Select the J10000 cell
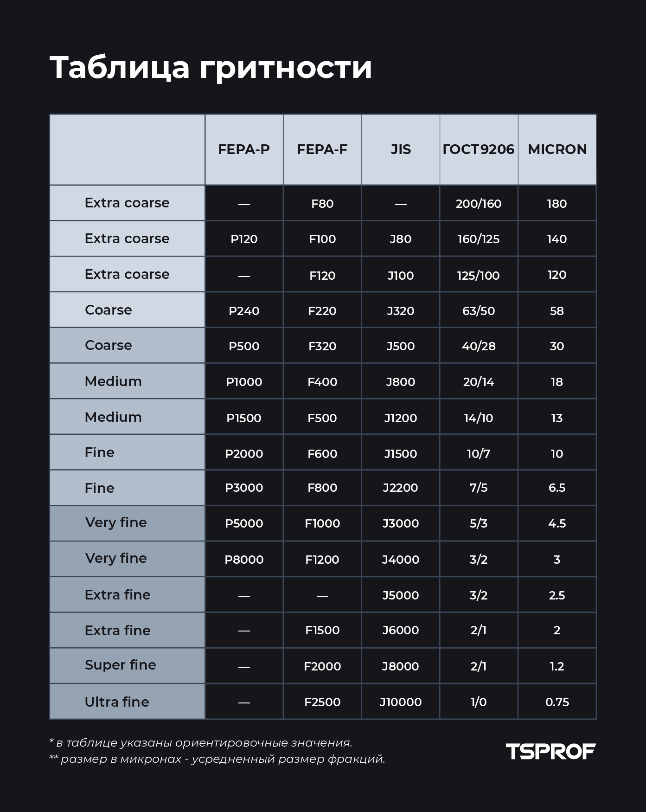The image size is (646, 812). click(401, 702)
